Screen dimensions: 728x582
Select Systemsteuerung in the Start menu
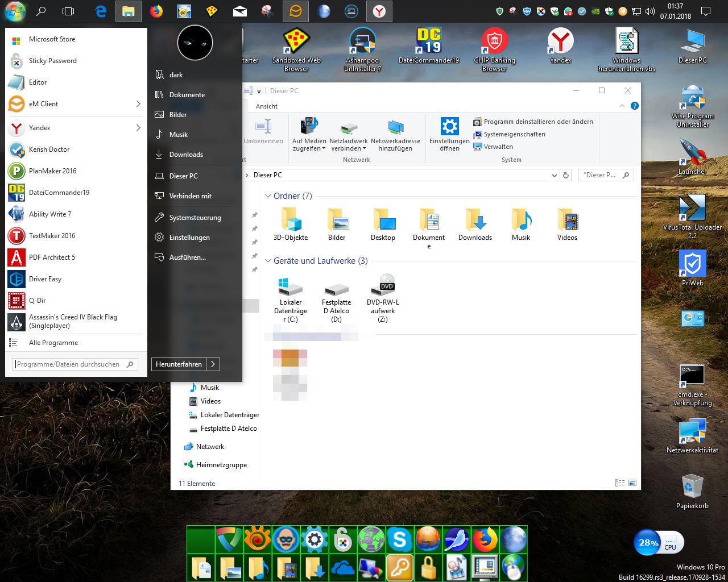click(x=195, y=218)
